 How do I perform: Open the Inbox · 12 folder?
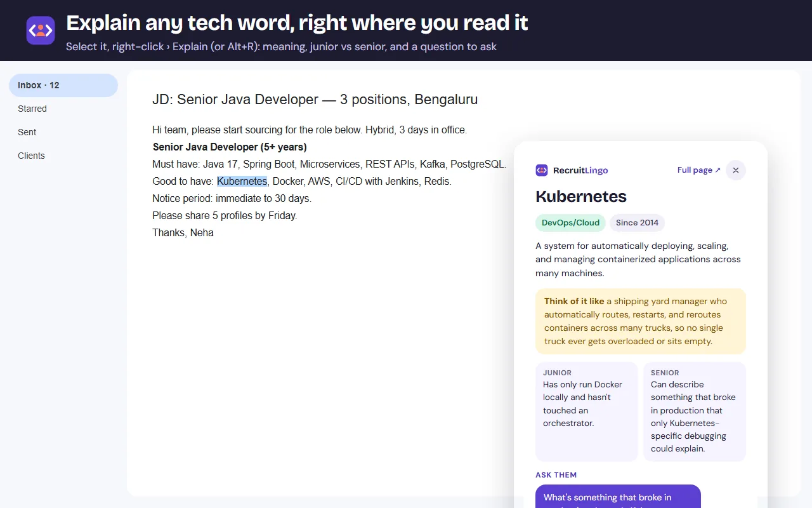pos(63,85)
